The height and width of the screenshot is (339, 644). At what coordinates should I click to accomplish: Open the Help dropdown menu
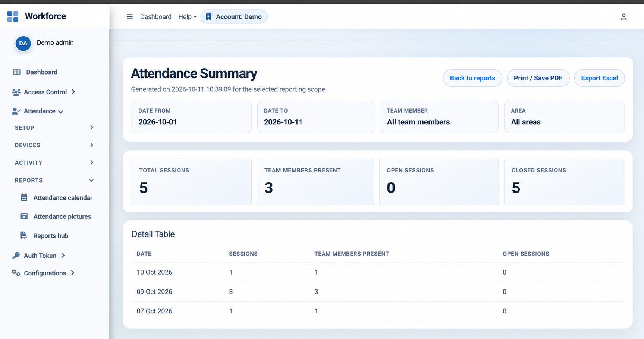click(187, 17)
